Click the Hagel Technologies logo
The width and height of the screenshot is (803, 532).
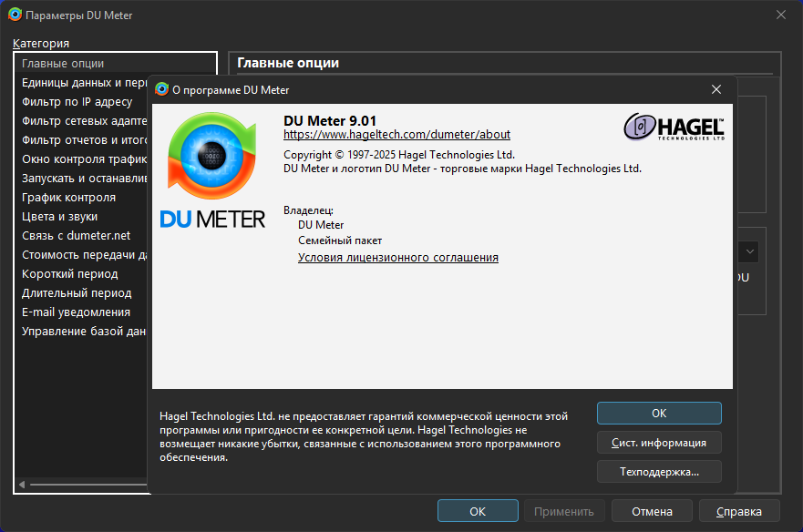click(x=674, y=127)
